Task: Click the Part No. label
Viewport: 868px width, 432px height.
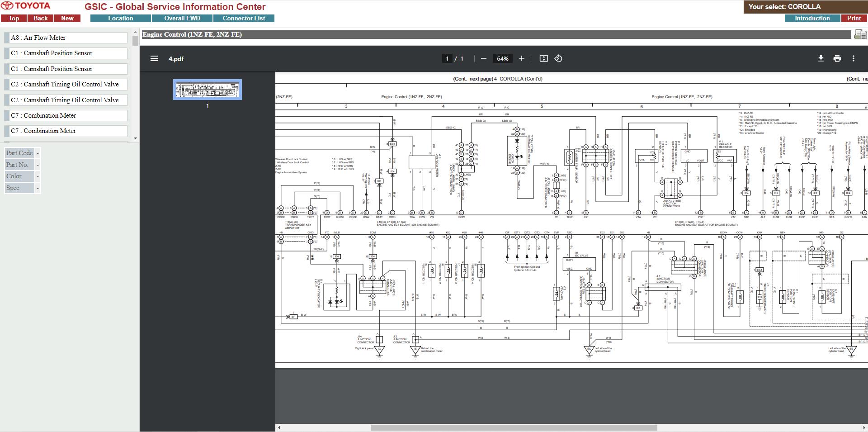Action: click(19, 165)
